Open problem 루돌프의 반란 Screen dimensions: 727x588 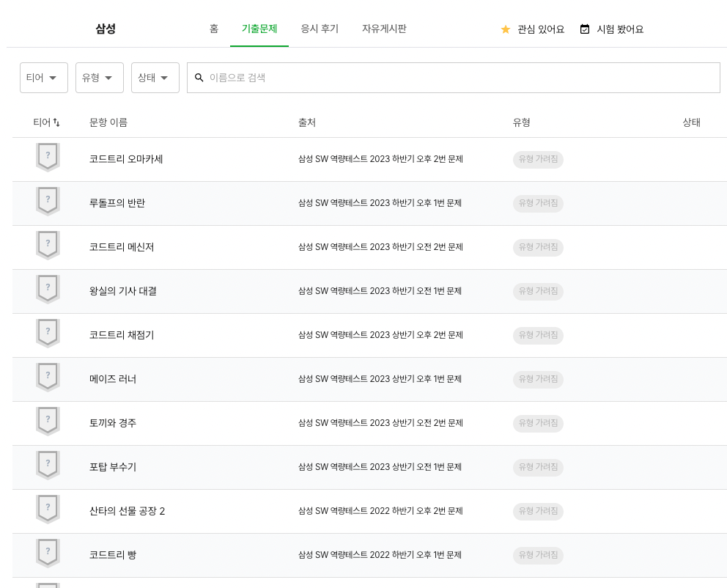117,203
